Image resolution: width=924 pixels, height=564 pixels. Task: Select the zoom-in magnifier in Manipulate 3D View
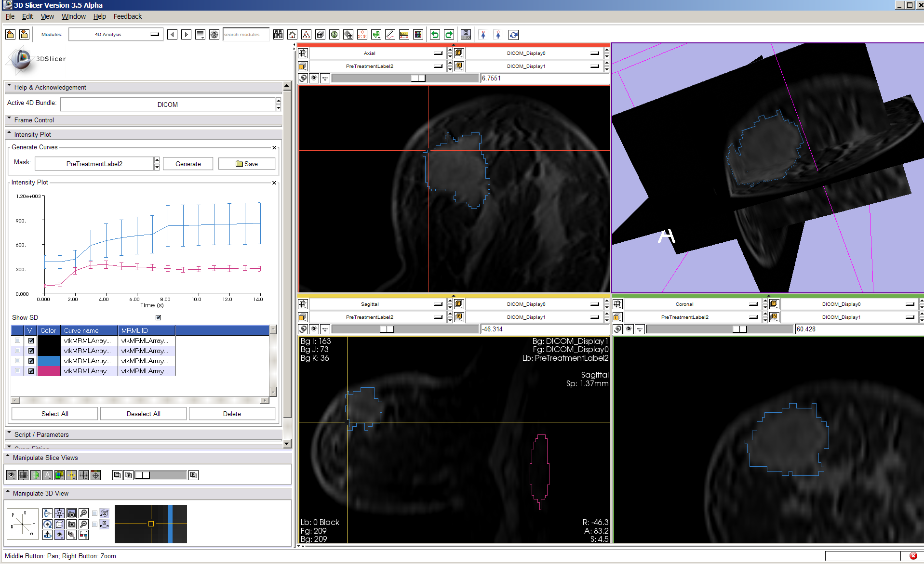[83, 513]
